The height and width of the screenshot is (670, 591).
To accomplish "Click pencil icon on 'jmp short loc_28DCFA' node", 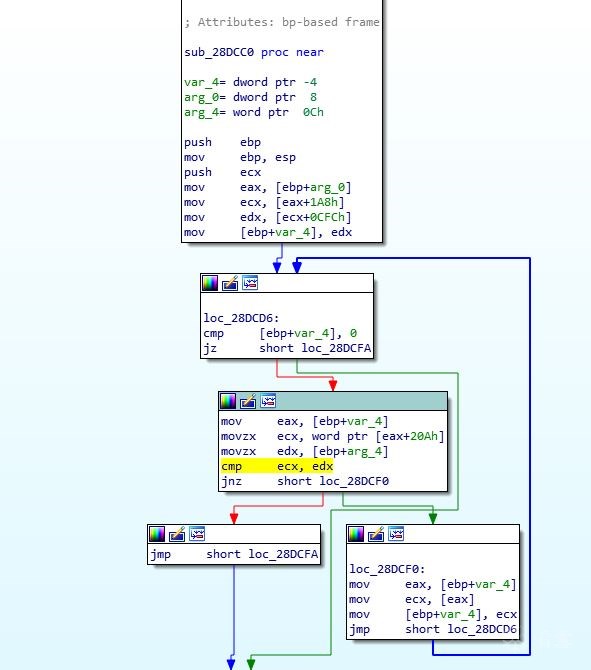I will pos(177,534).
